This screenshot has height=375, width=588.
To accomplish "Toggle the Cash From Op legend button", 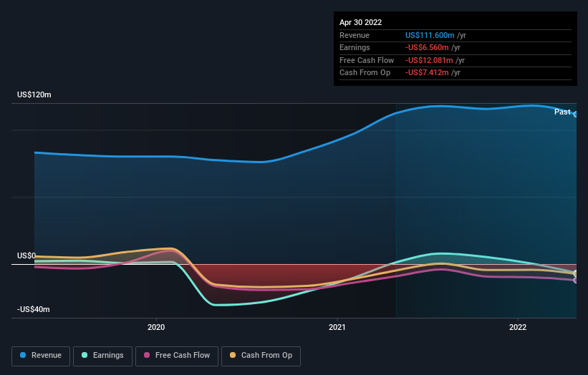I will coord(261,356).
